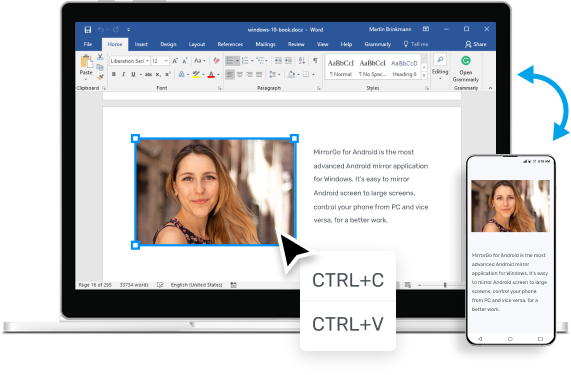Apply the red font color
The height and width of the screenshot is (375, 571).
point(211,75)
